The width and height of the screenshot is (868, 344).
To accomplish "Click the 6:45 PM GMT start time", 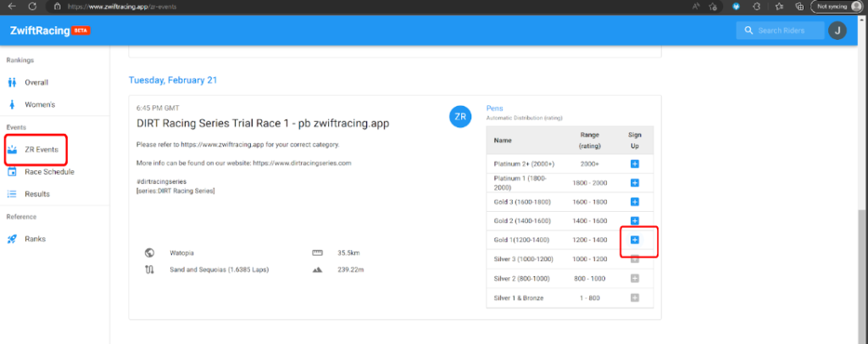I will click(158, 108).
